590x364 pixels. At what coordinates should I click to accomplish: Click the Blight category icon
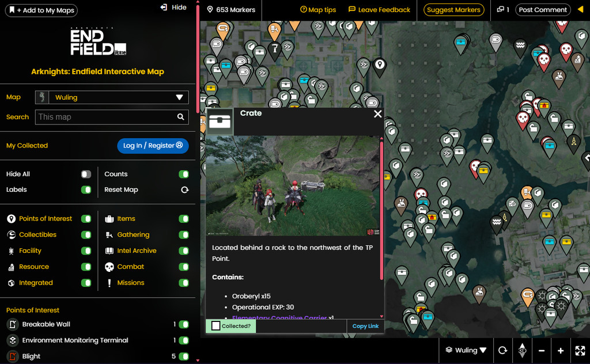tap(13, 356)
